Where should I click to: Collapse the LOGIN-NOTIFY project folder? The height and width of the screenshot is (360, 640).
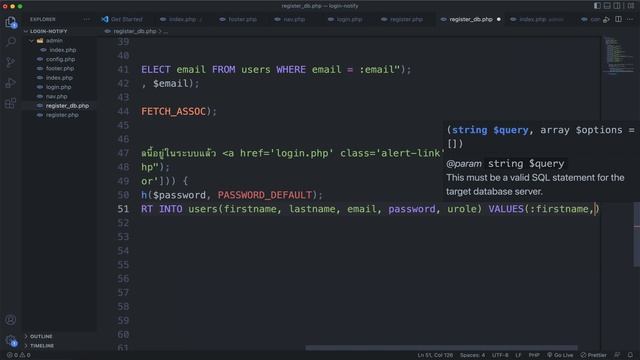48,31
